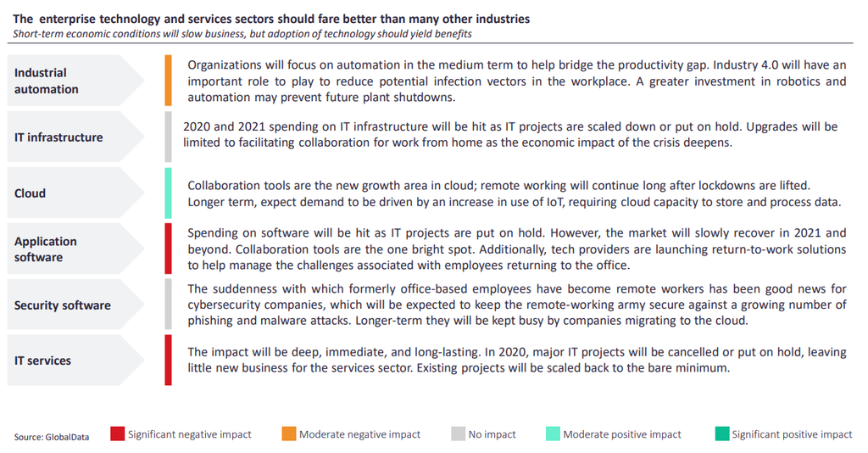Select the Application software arrow label
Screen dimensions: 868x453
[75, 249]
